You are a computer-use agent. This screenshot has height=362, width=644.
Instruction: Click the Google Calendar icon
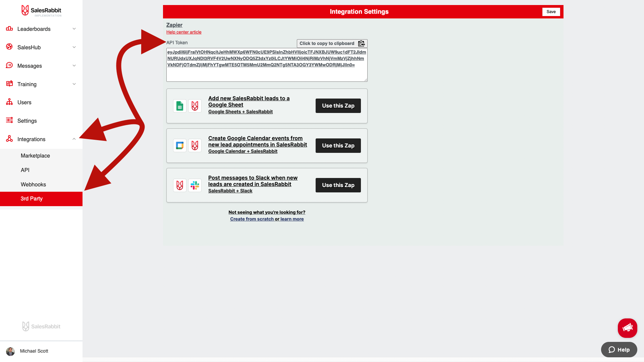point(180,145)
